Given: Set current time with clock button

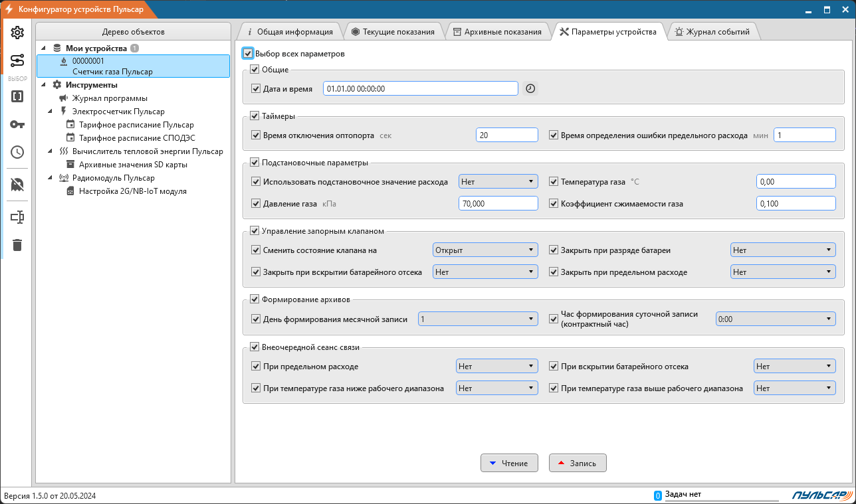Looking at the screenshot, I should pos(530,88).
